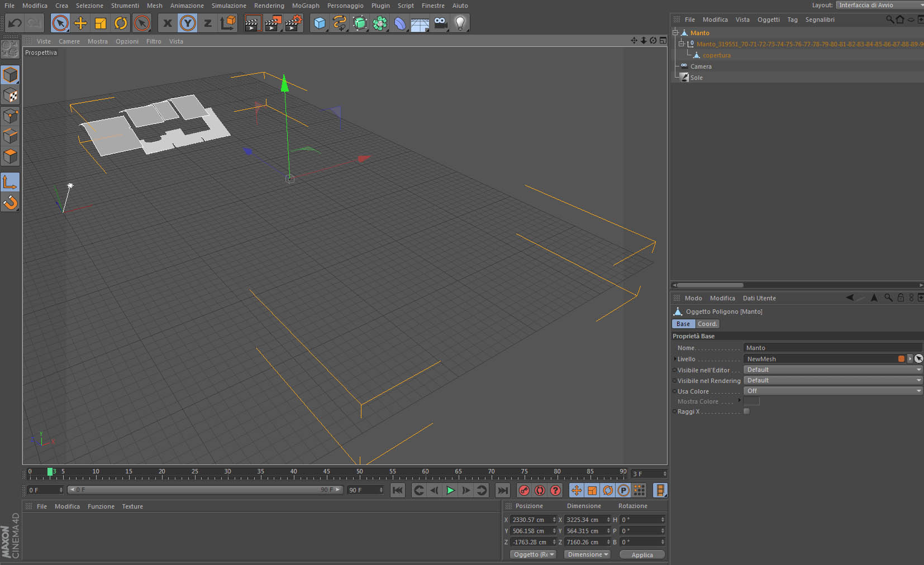Click the Nome field containing Manto

click(x=832, y=348)
